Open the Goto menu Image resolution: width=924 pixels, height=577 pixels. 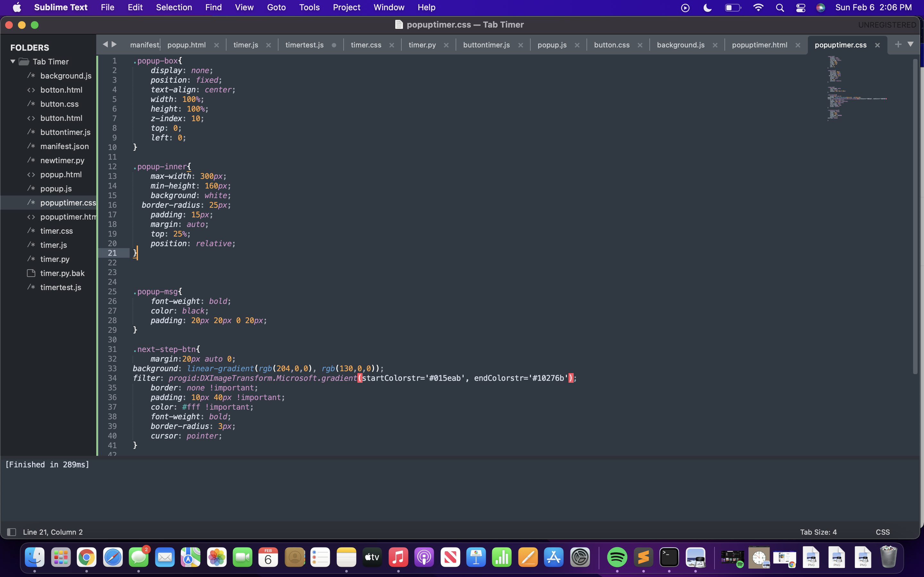click(x=277, y=7)
